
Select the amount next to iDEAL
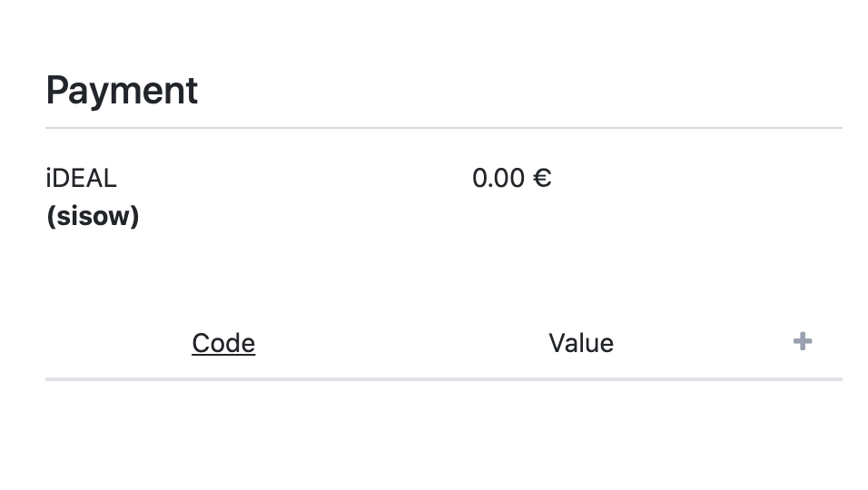[x=511, y=179]
